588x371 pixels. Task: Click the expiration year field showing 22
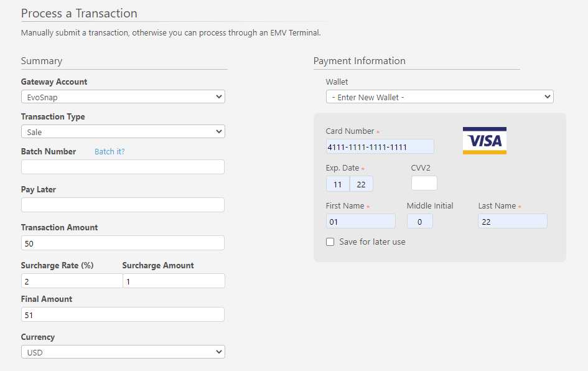click(361, 184)
